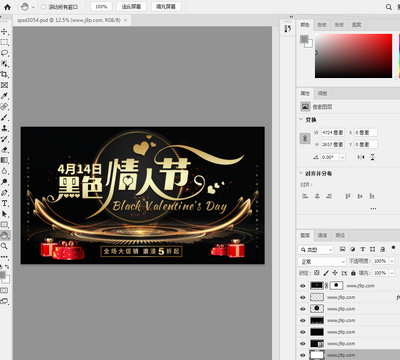This screenshot has height=360, width=400.
Task: Click the Home icon in options bar
Action: pyautogui.click(x=7, y=7)
